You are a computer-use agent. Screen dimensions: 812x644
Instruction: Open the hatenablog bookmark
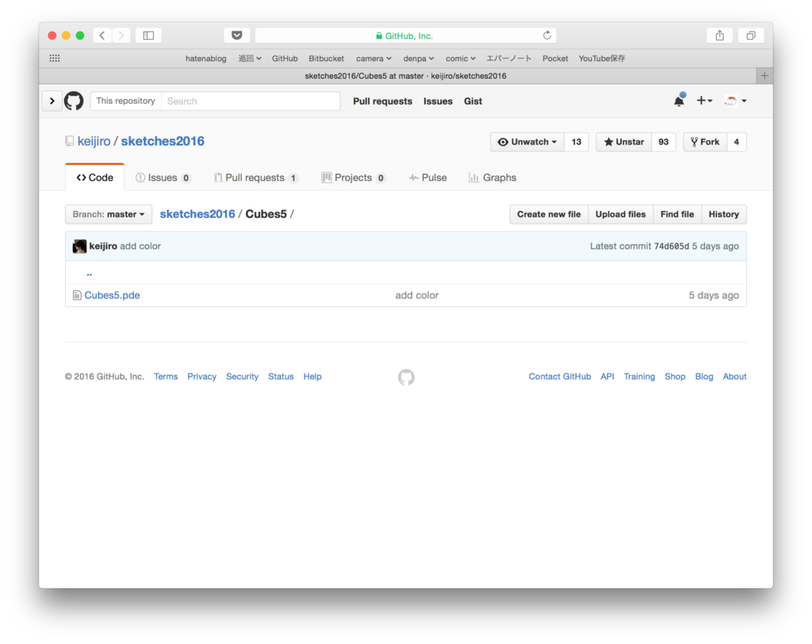point(205,59)
